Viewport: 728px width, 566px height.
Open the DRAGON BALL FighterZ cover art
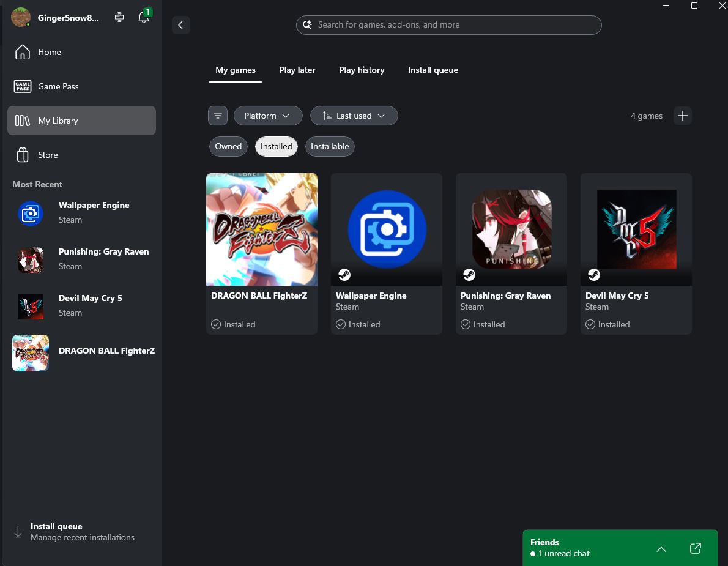pos(262,229)
